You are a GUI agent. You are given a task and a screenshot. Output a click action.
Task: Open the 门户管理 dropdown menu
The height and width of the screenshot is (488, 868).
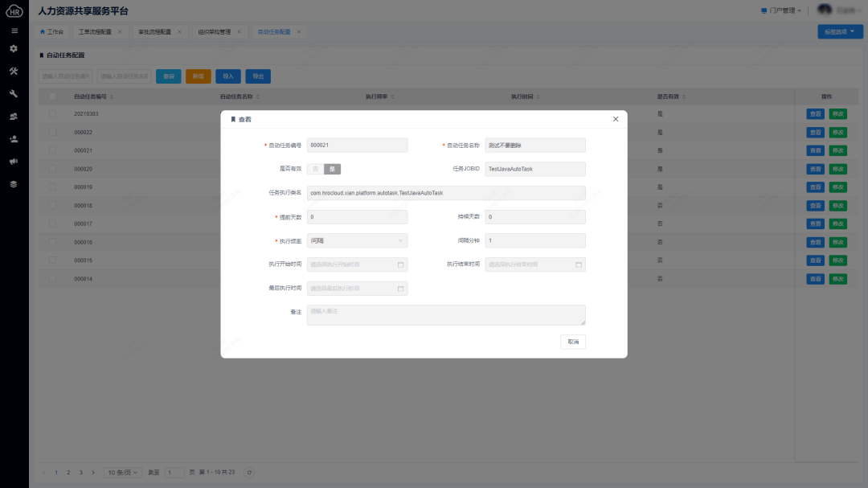click(x=781, y=10)
